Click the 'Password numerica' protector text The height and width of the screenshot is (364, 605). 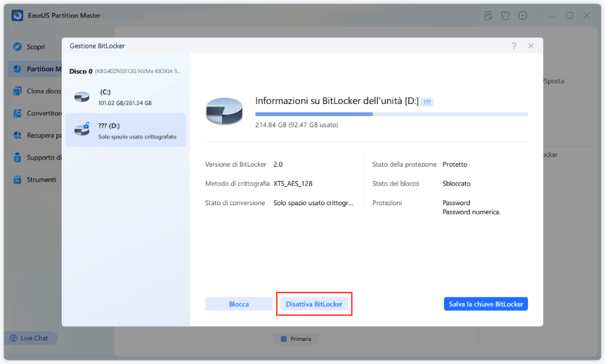click(471, 212)
